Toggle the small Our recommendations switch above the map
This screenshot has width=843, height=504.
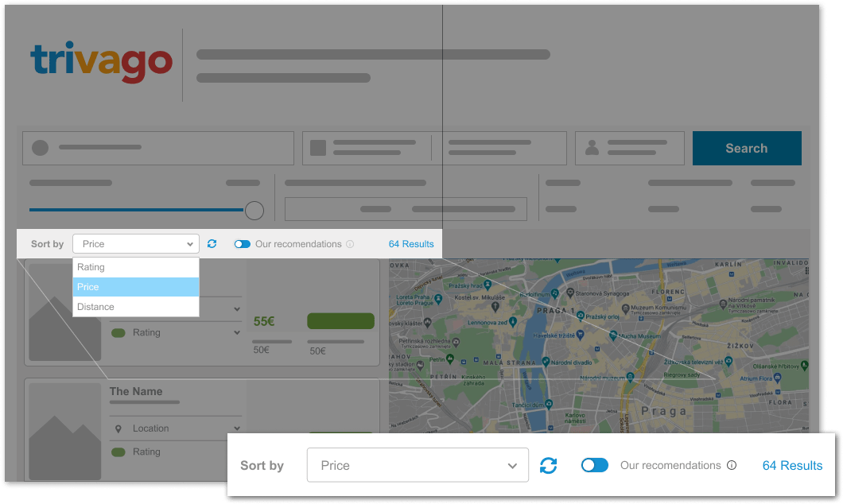(242, 244)
